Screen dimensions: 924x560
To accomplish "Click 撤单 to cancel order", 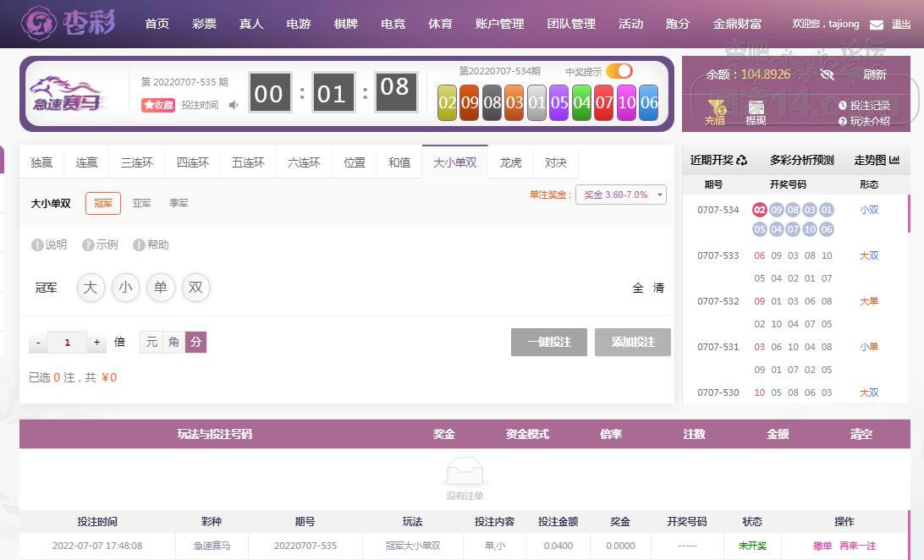I will [822, 546].
